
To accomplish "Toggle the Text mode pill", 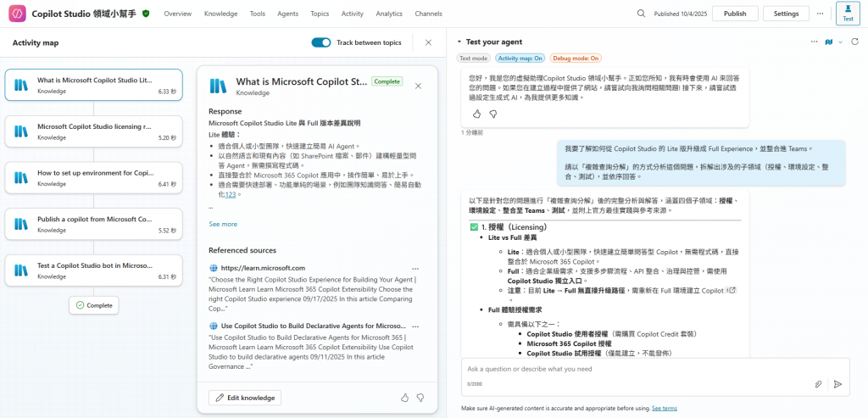I will (x=473, y=58).
